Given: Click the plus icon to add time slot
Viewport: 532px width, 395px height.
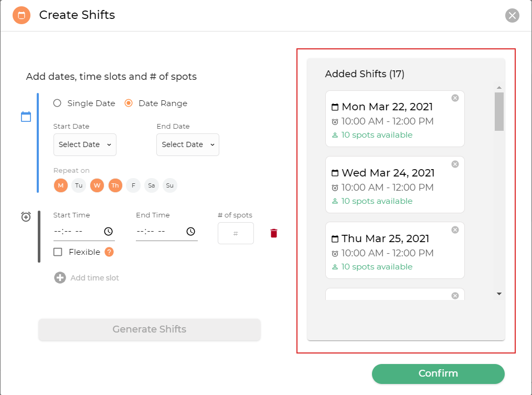Looking at the screenshot, I should (60, 277).
